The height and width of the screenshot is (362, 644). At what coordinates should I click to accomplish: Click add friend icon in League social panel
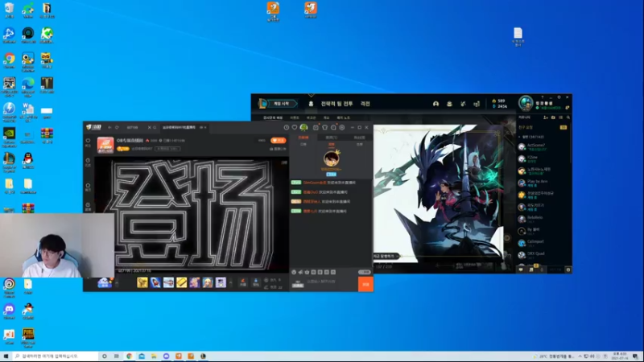[x=546, y=117]
